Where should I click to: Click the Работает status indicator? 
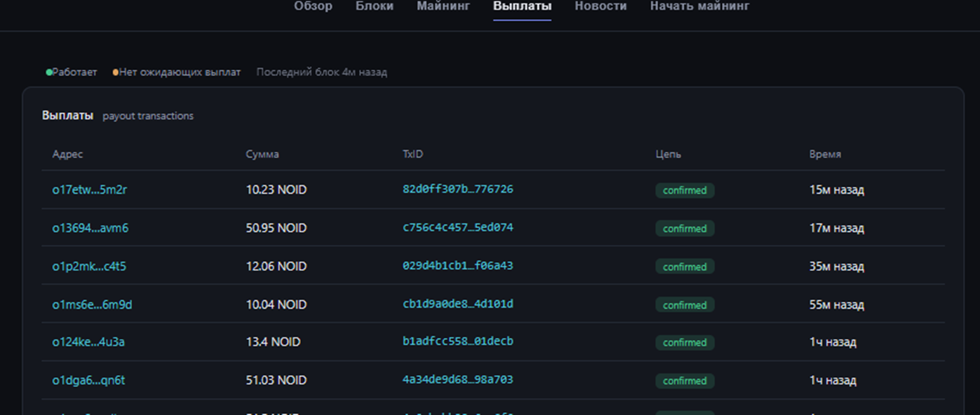coord(72,72)
